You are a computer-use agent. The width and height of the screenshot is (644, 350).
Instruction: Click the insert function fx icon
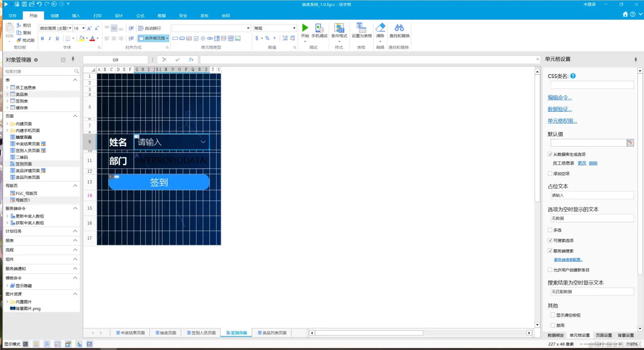tap(191, 60)
